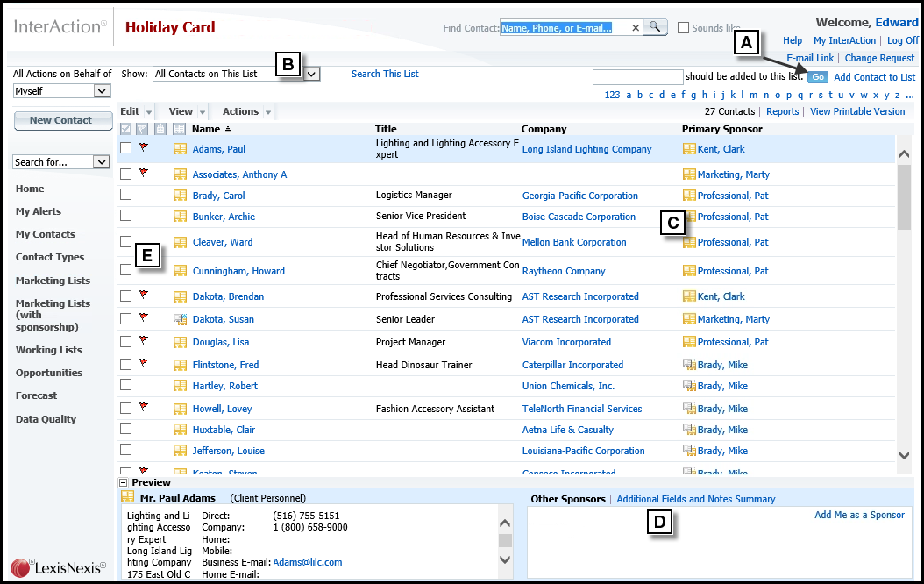Clear the Find Contact field with the X

coord(636,28)
